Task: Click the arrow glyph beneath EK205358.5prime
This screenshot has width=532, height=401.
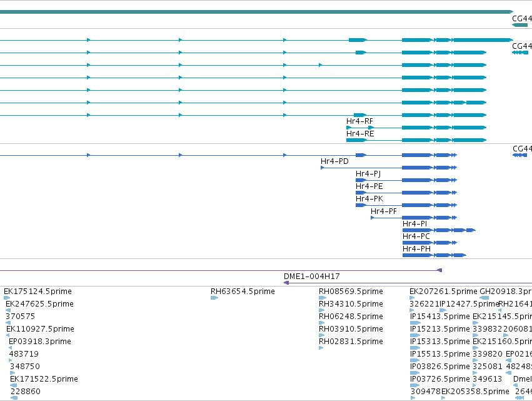Action: pos(443,398)
